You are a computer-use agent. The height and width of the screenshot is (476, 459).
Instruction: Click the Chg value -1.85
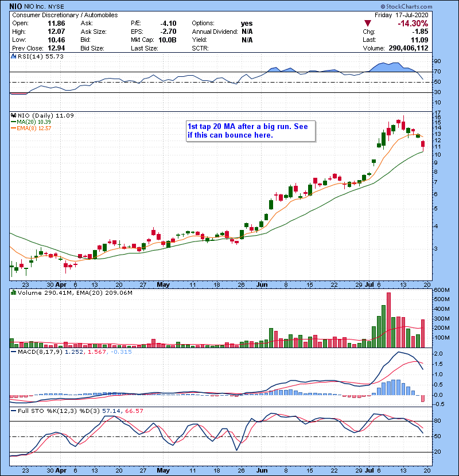click(420, 32)
